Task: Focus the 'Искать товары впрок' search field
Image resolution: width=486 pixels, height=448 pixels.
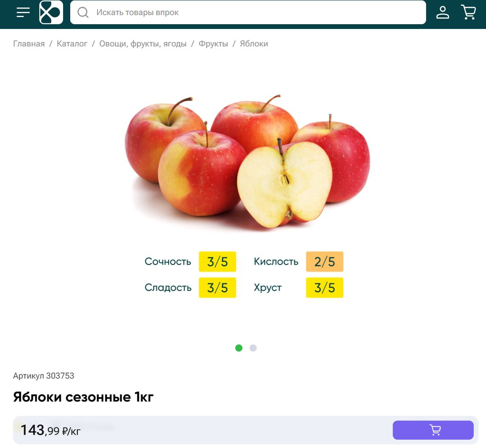Action: (x=248, y=12)
